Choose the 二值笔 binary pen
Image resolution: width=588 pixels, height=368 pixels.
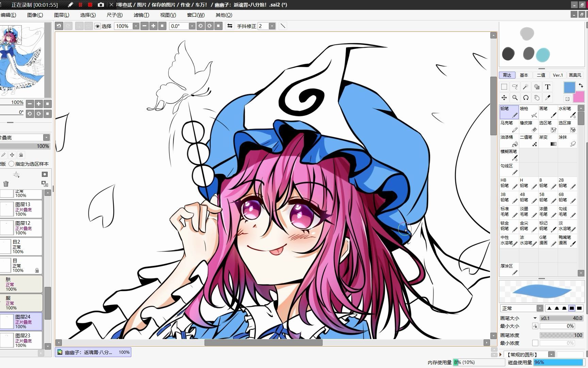point(528,141)
